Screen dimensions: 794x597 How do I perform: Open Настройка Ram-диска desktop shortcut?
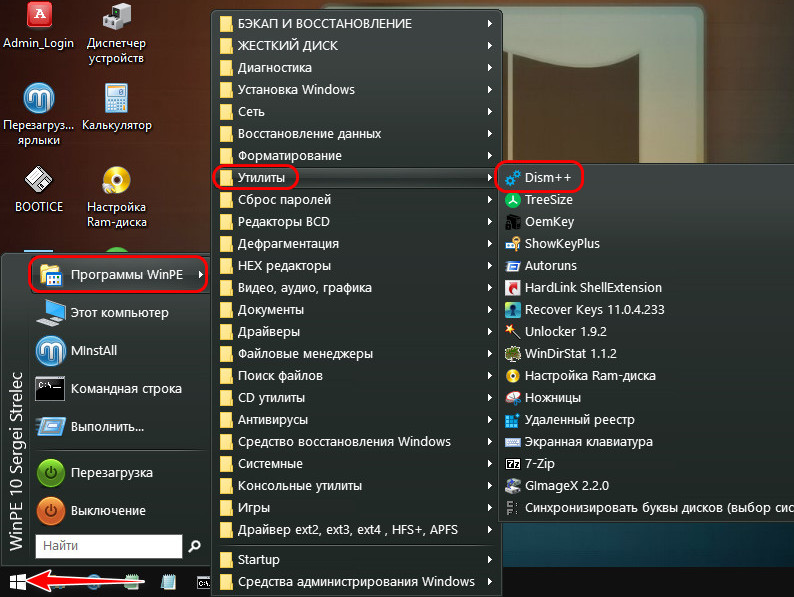[116, 196]
